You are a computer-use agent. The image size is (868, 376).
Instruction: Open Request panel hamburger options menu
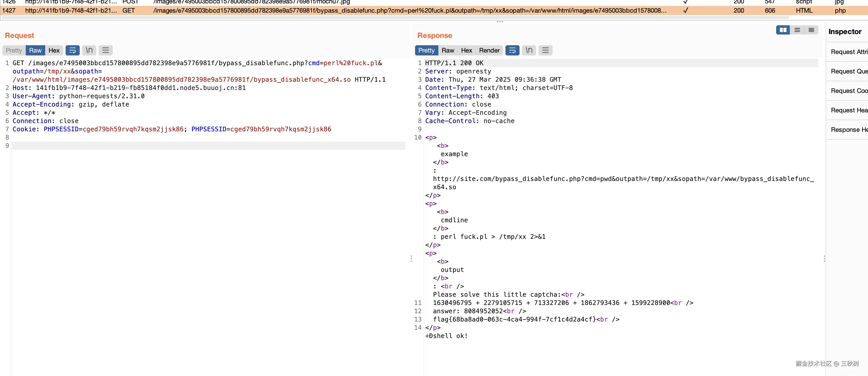[105, 50]
